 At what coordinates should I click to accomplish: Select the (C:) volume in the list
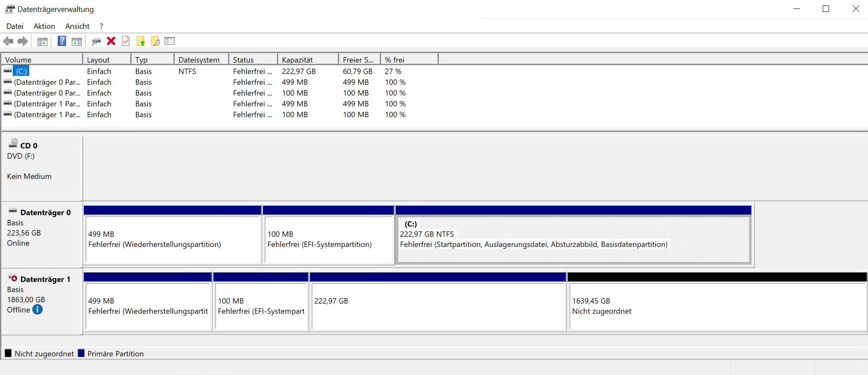(x=22, y=71)
